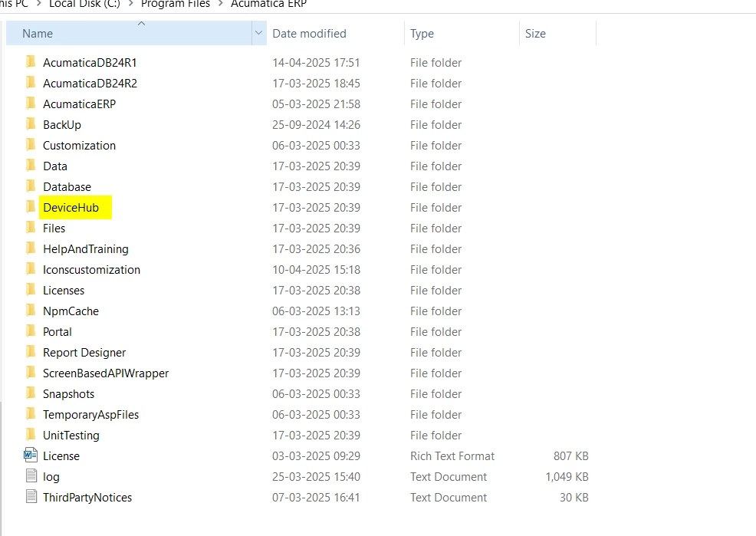756x536 pixels.
Task: Select the ScreenBasedAPIWrapper folder name
Action: [106, 373]
